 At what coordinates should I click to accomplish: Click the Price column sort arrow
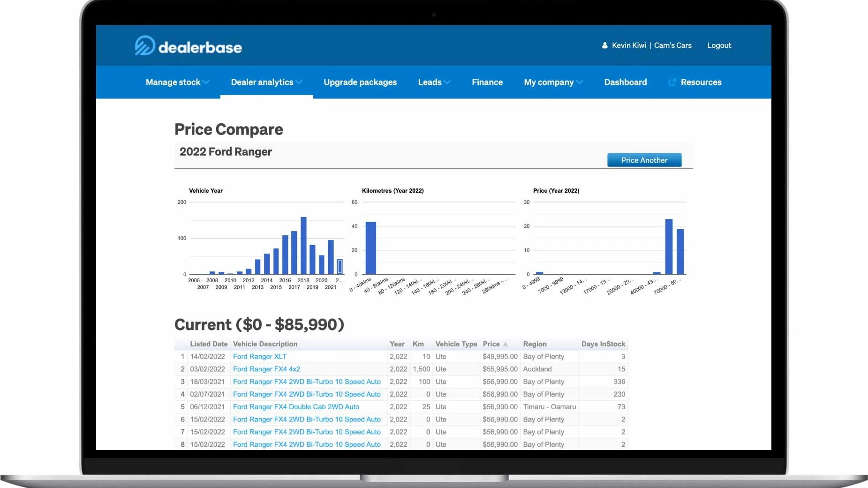click(506, 344)
